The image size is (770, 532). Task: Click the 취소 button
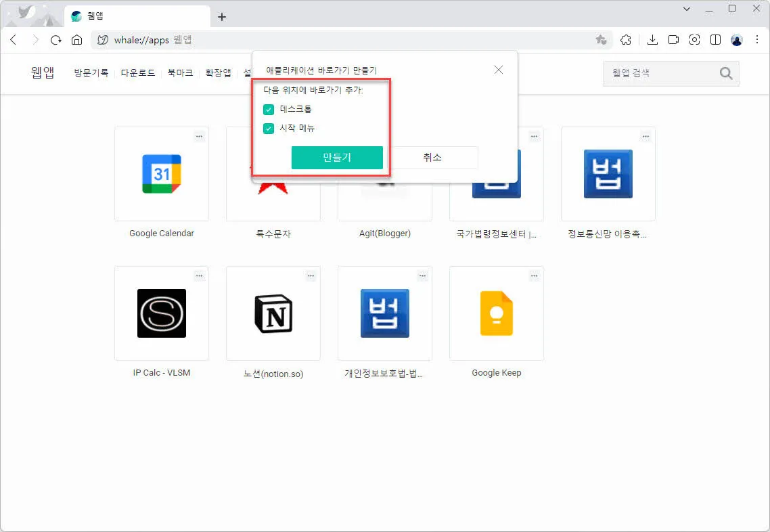(x=432, y=158)
